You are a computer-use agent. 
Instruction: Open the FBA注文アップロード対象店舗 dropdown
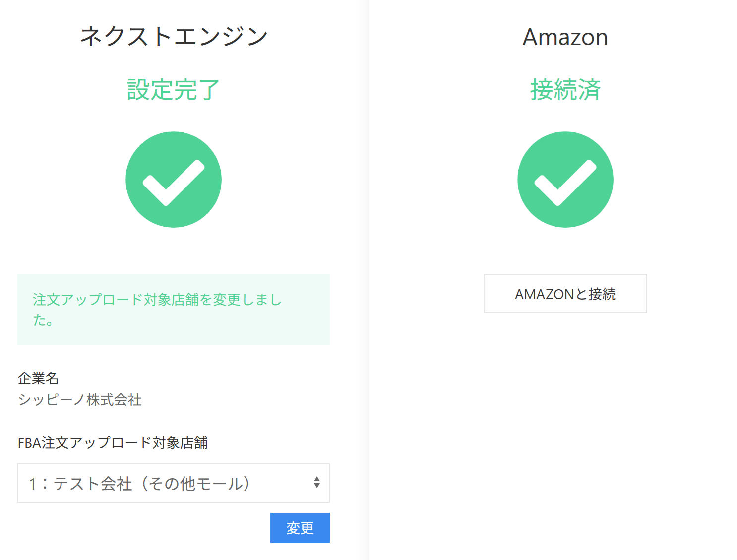click(173, 483)
